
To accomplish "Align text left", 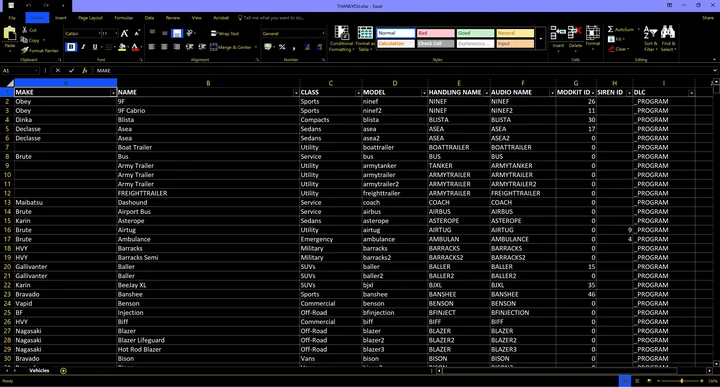I will click(152, 47).
